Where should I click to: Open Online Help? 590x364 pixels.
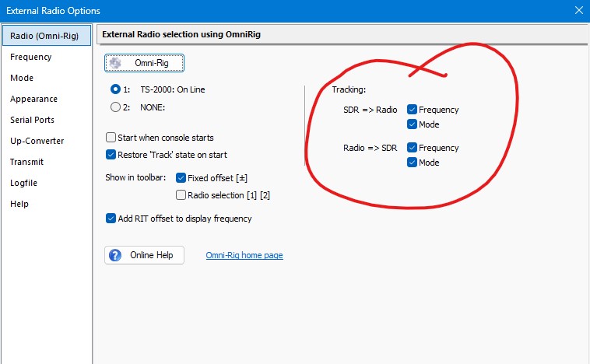pos(144,255)
